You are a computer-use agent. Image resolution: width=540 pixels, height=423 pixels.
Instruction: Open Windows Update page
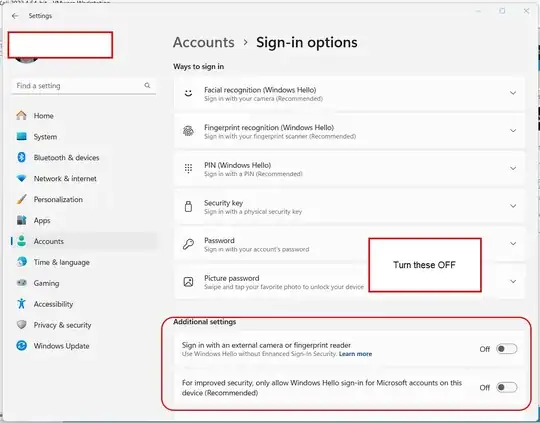[x=84, y=345]
